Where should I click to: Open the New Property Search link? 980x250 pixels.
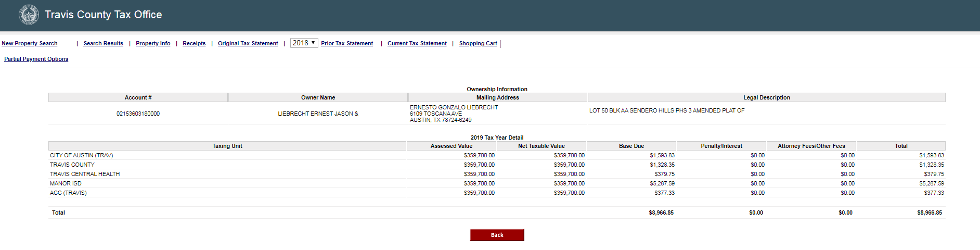pos(30,44)
